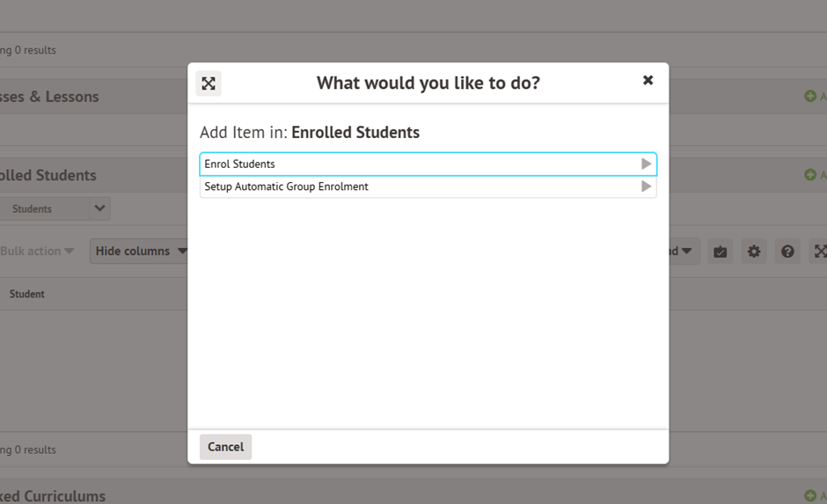This screenshot has height=504, width=827.
Task: Click the green plus icon for Curriculums section
Action: pyautogui.click(x=810, y=496)
